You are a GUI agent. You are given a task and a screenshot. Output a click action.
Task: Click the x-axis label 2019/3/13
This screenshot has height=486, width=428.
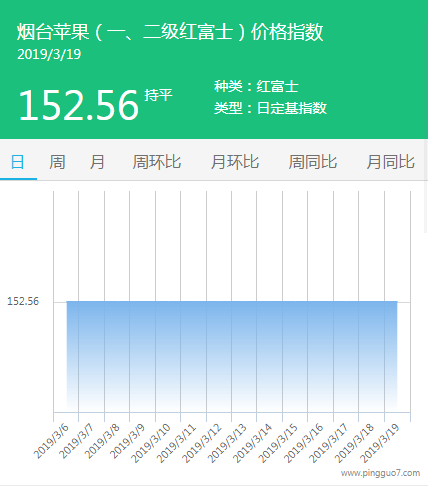point(227,443)
